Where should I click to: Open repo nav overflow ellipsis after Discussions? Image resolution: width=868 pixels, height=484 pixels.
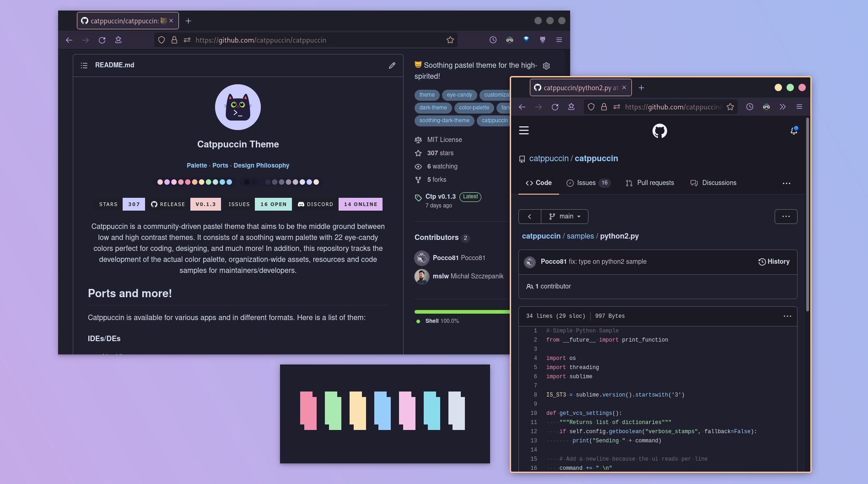click(787, 183)
